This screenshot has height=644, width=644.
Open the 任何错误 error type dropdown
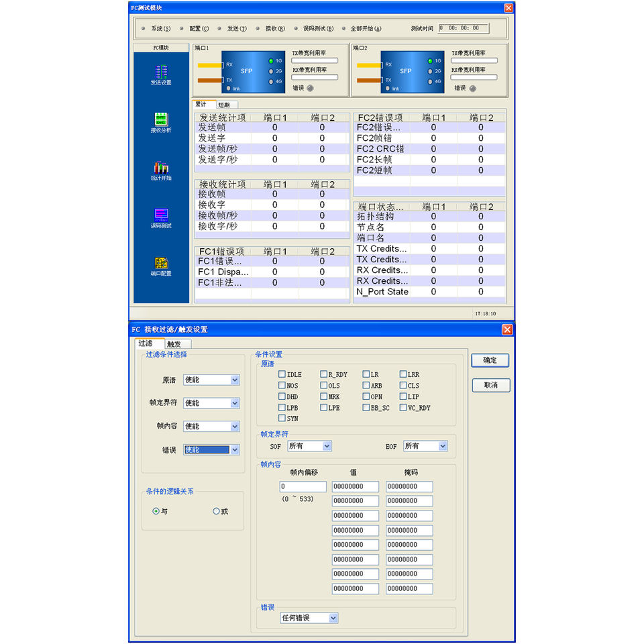pyautogui.click(x=309, y=618)
